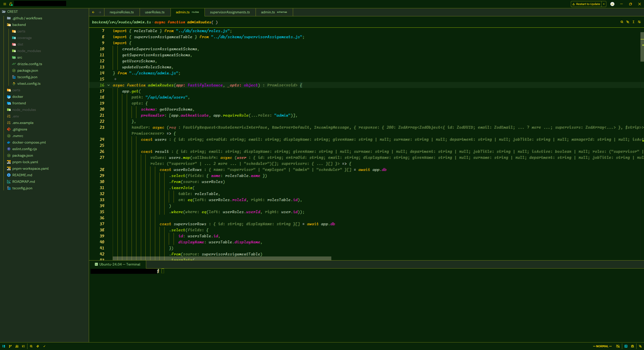Open project search from status bar magnifier
Viewport: 644px width, 350px height.
[31, 346]
